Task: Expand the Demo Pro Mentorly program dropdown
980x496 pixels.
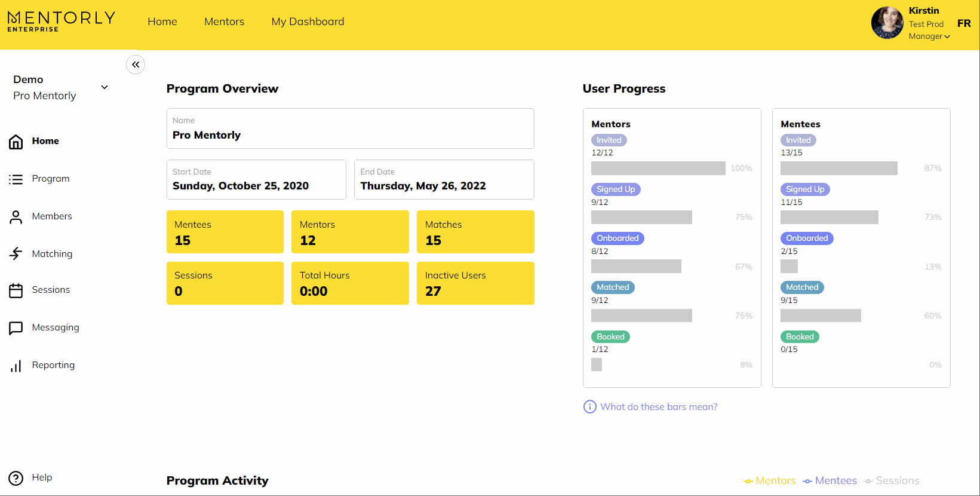Action: (x=105, y=87)
